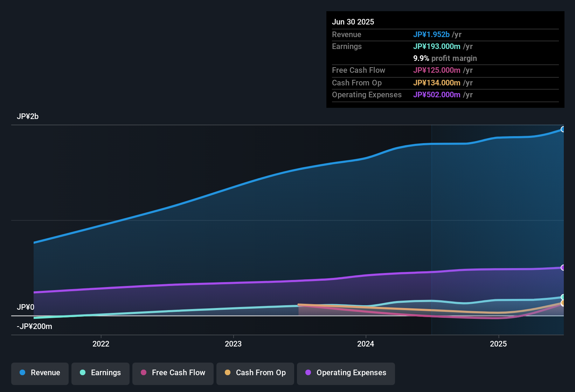Click the Earnings row label in tooltip

click(347, 46)
